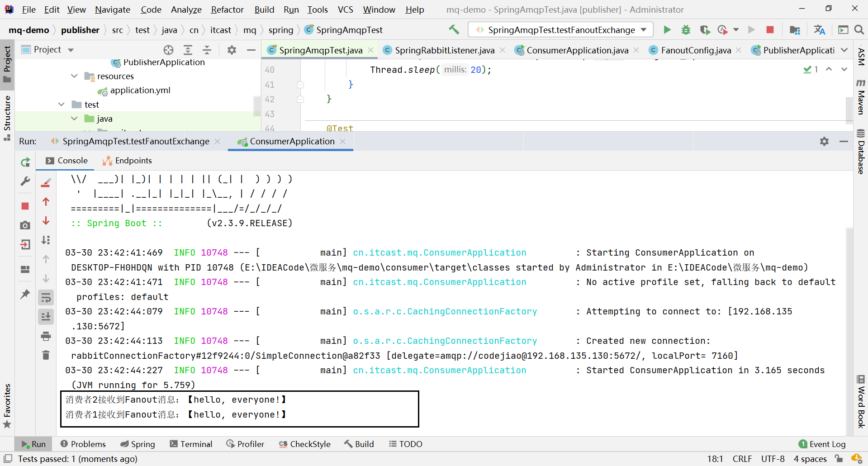Expand all items in Project panel

point(188,50)
